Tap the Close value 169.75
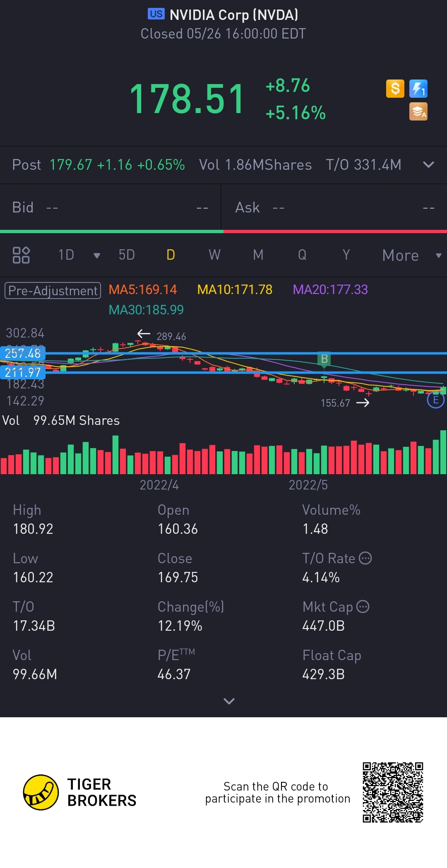This screenshot has width=447, height=868. pos(178,578)
